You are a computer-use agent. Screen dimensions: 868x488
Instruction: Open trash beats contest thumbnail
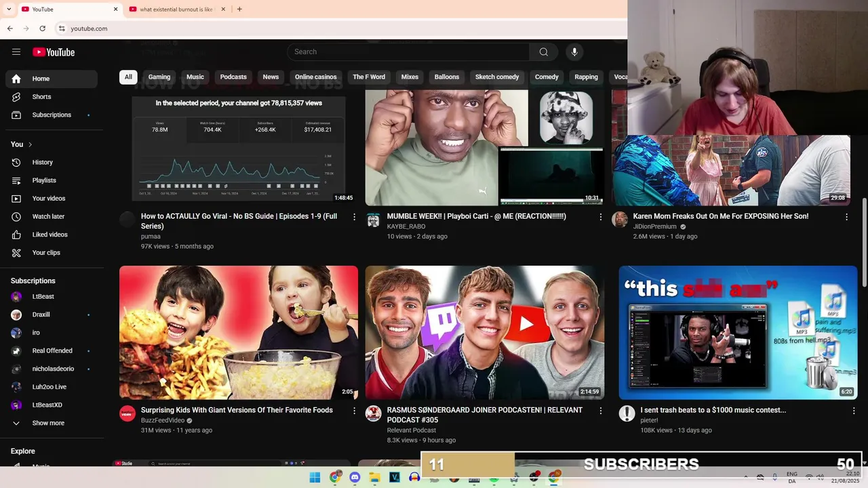738,333
